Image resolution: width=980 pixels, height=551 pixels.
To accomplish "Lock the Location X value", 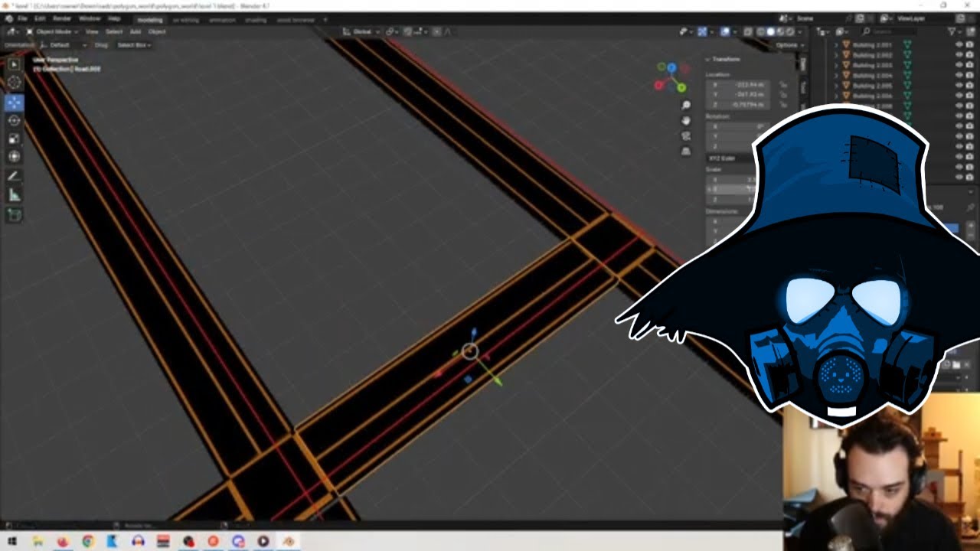I will (x=783, y=84).
